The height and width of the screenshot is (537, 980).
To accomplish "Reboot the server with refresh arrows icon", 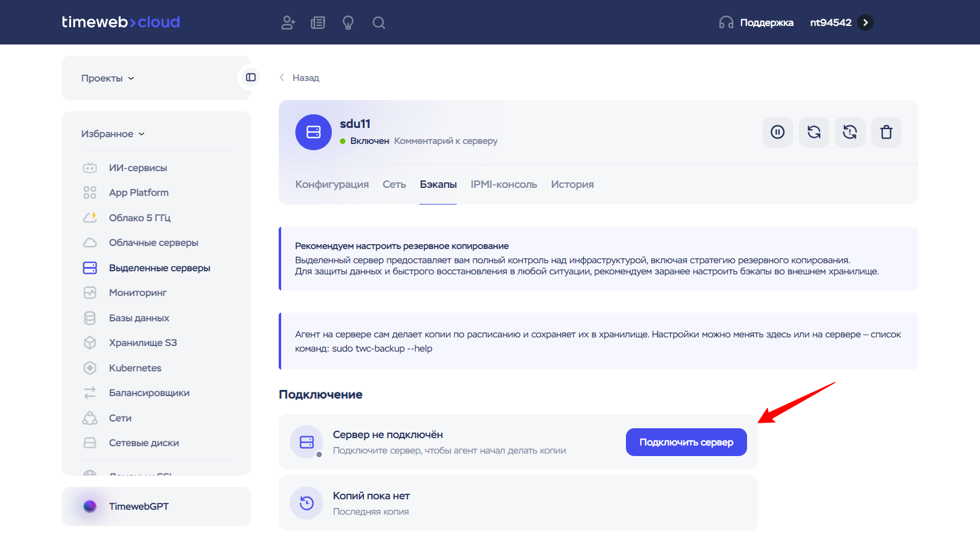I will click(814, 132).
